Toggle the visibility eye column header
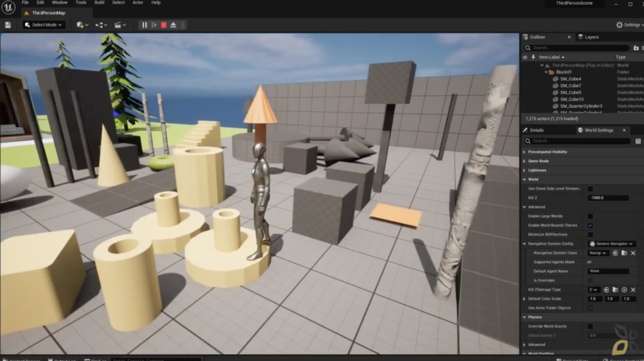The width and height of the screenshot is (644, 361). pos(525,57)
